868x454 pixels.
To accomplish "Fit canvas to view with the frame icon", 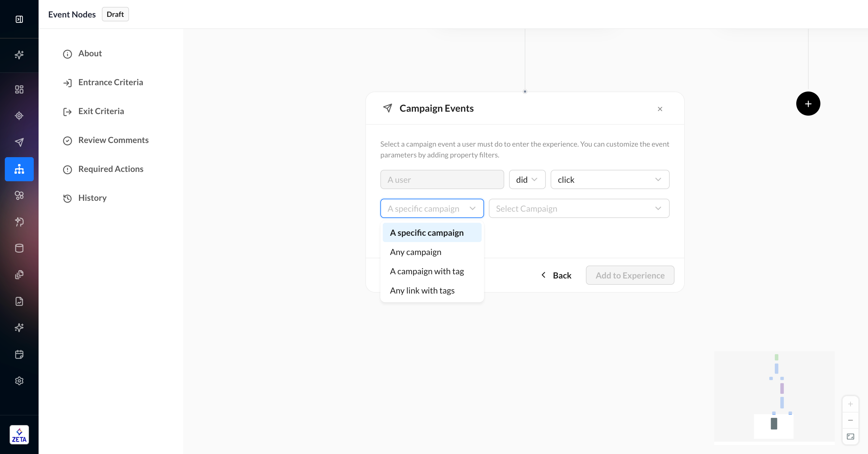I will tap(850, 437).
